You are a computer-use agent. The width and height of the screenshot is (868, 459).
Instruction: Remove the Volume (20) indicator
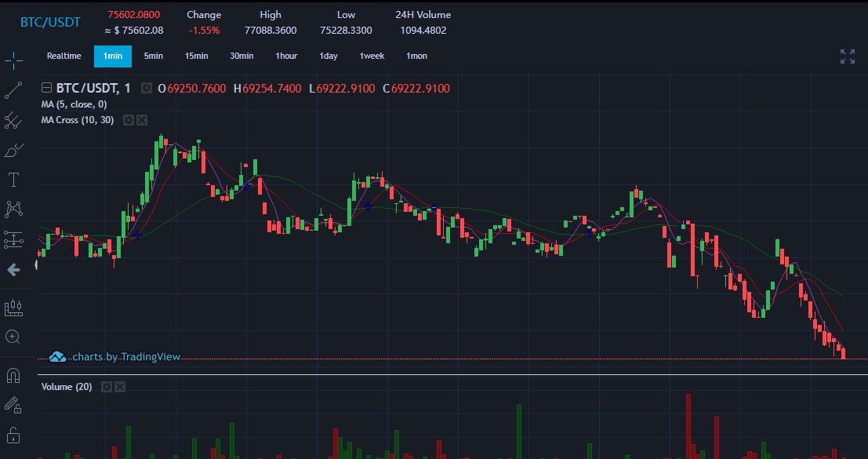coord(119,387)
